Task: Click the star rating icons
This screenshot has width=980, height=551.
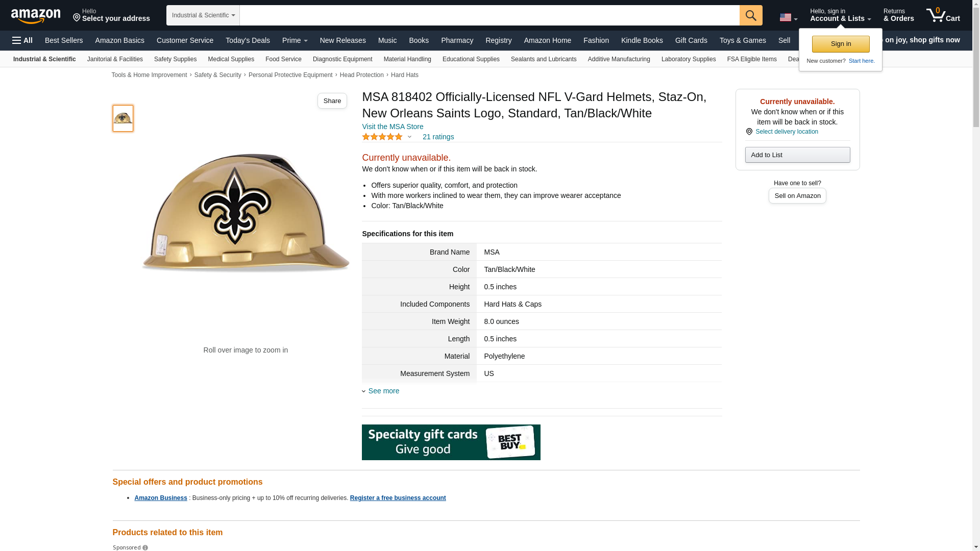Action: click(x=382, y=137)
